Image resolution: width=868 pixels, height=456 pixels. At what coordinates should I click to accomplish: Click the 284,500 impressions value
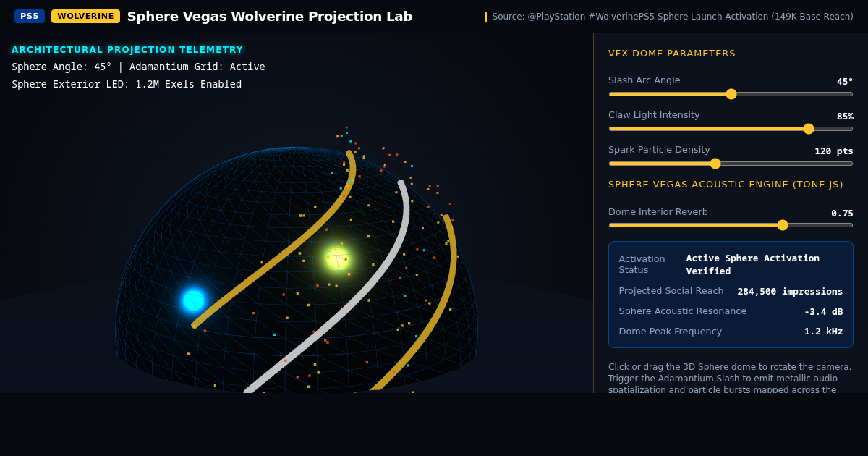(x=790, y=291)
